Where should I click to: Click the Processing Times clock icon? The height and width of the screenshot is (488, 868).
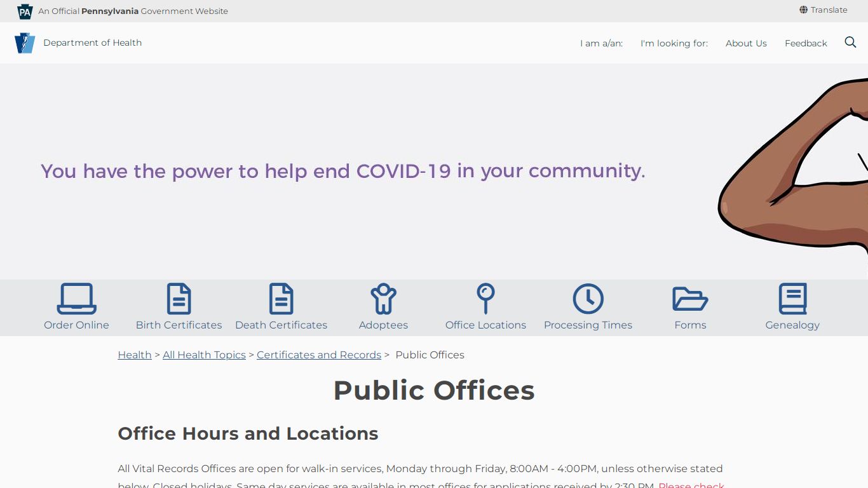pyautogui.click(x=588, y=299)
